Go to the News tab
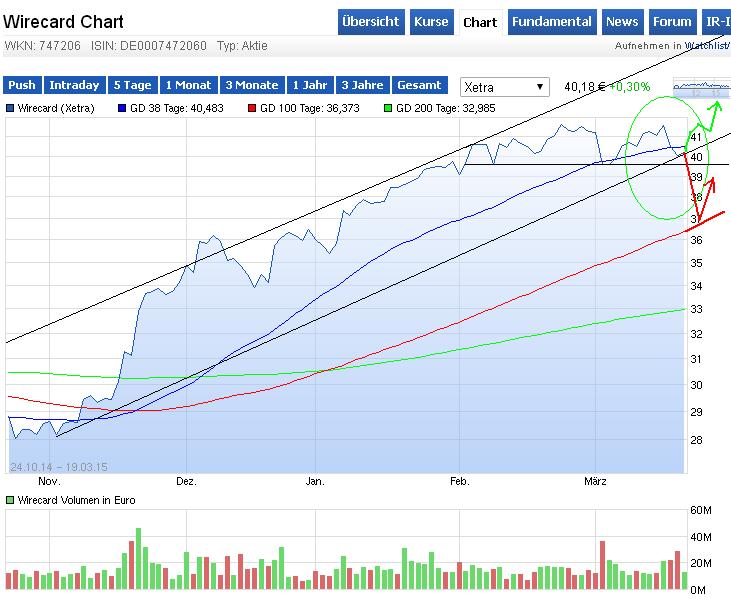The height and width of the screenshot is (601, 731). pos(622,22)
